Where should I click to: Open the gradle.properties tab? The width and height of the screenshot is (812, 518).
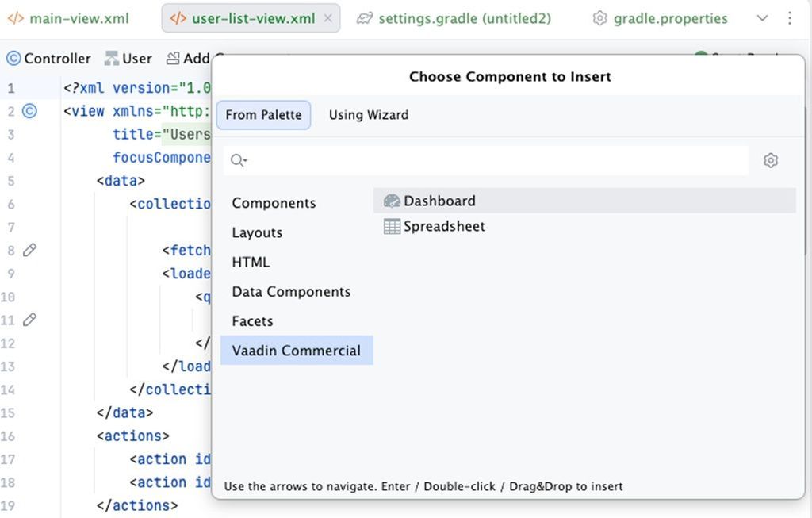pos(661,19)
